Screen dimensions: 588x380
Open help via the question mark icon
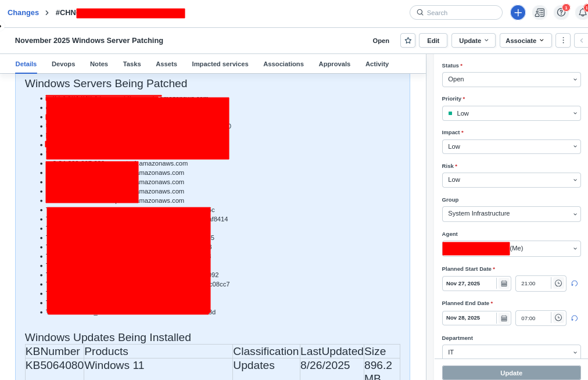coord(561,12)
